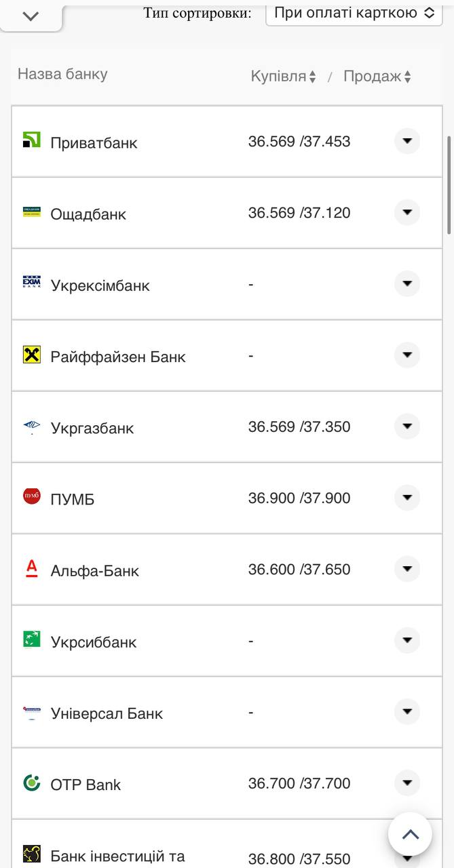The width and height of the screenshot is (454, 868).
Task: Click the Райффайзен Банк yellow logo
Action: point(32,355)
